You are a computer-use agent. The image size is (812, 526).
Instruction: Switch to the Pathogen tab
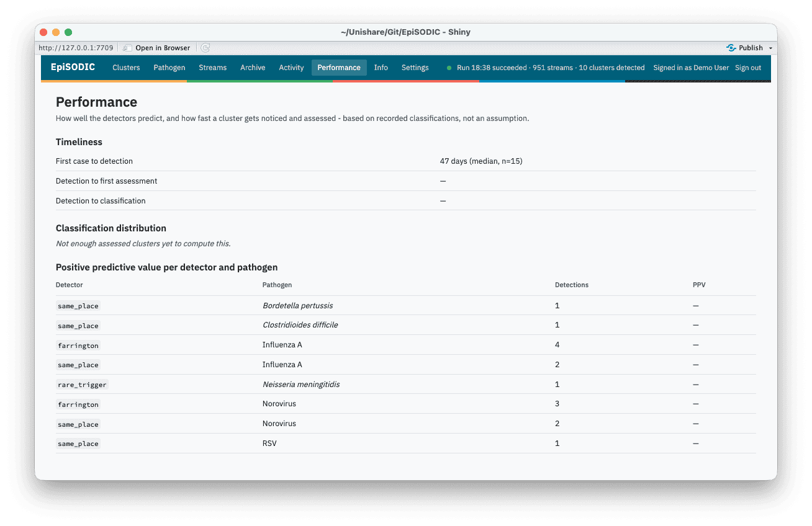169,68
